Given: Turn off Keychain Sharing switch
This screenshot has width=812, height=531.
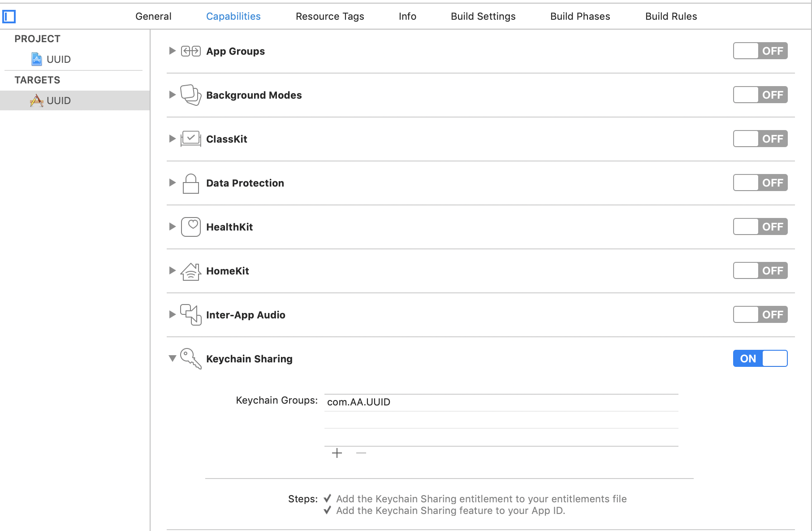Looking at the screenshot, I should [x=760, y=358].
